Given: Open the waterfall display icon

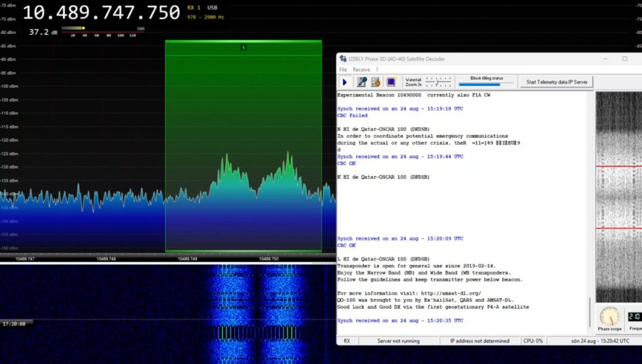Looking at the screenshot, I should coord(392,81).
